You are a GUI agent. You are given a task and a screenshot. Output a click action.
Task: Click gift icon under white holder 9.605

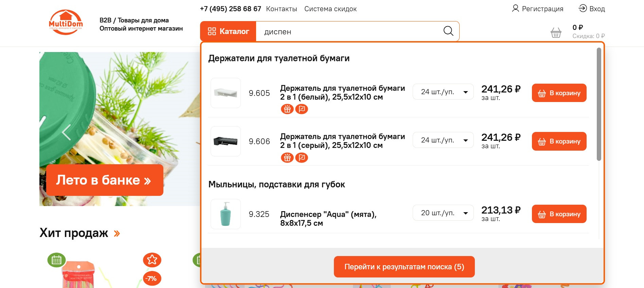(287, 109)
